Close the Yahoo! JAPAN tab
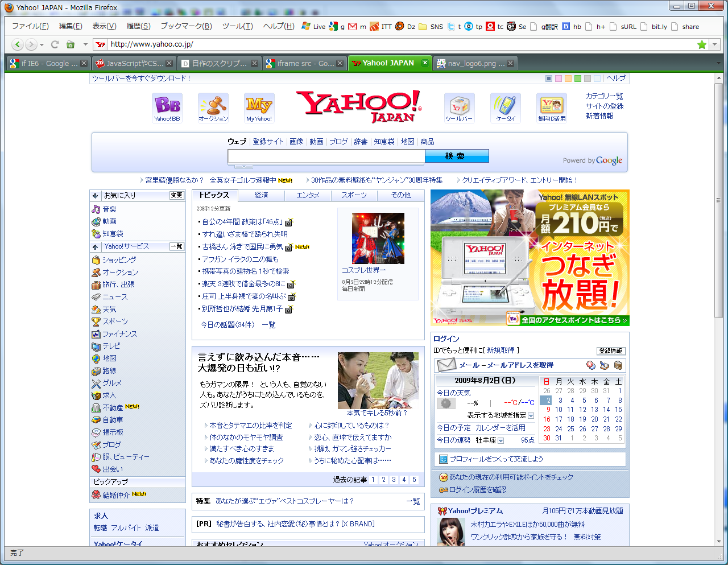The image size is (728, 565). coord(424,63)
